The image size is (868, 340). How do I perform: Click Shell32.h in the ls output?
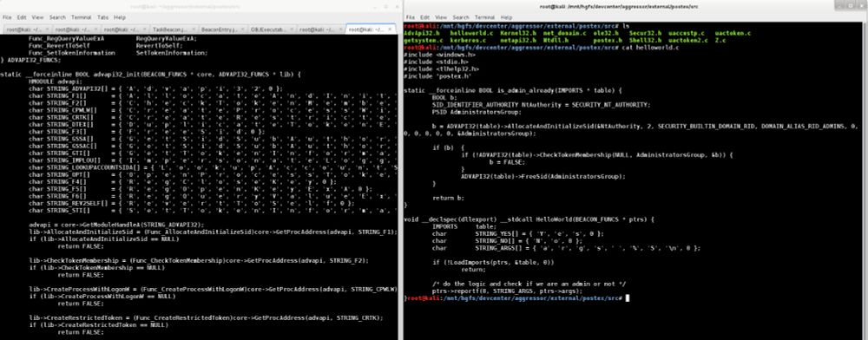[x=645, y=41]
